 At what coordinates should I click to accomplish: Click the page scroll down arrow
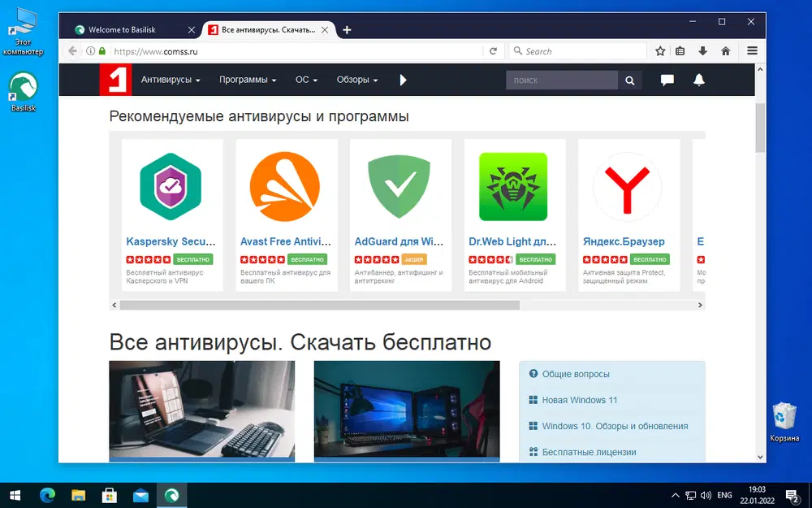760,457
